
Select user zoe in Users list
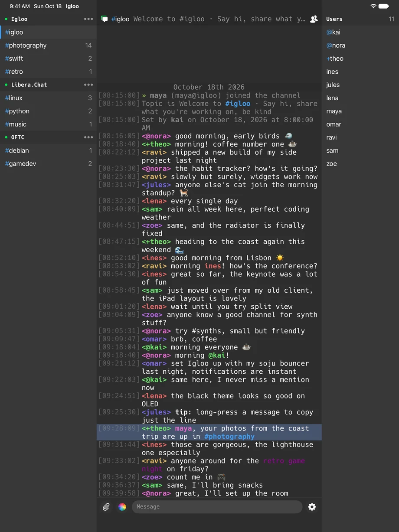pyautogui.click(x=360, y=163)
